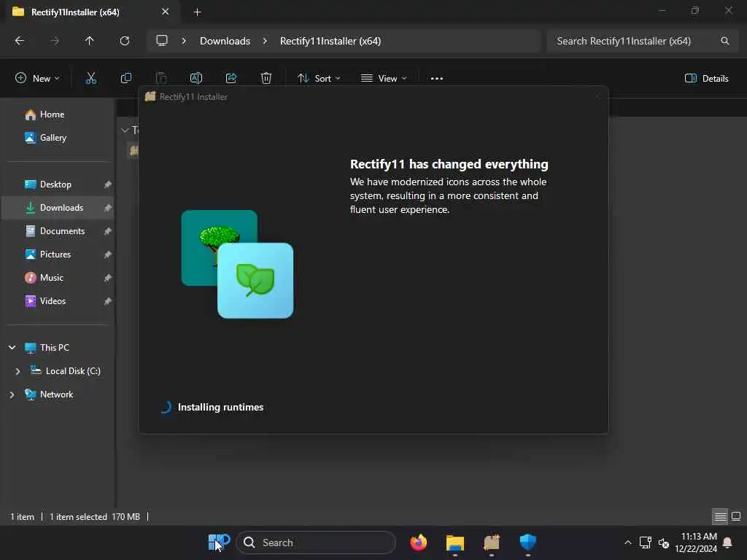Viewport: 747px width, 560px height.
Task: Expand the Local Disk (C:) node
Action: pos(18,371)
